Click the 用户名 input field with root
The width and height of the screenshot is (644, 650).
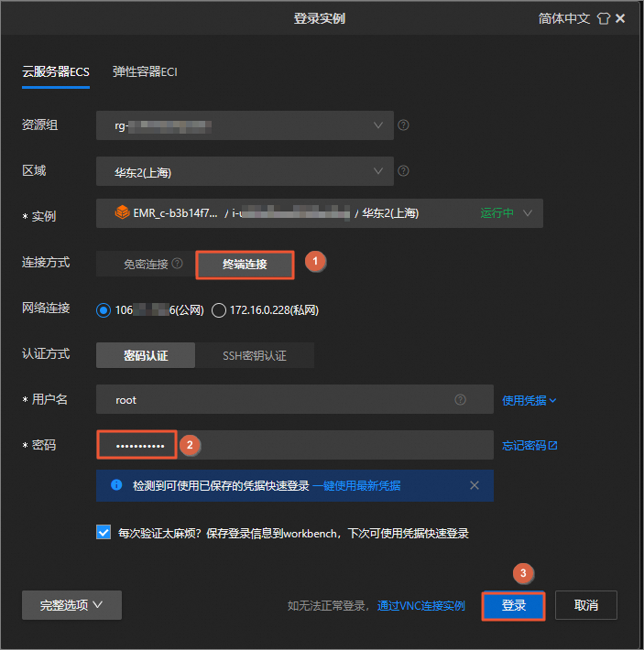tap(294, 399)
